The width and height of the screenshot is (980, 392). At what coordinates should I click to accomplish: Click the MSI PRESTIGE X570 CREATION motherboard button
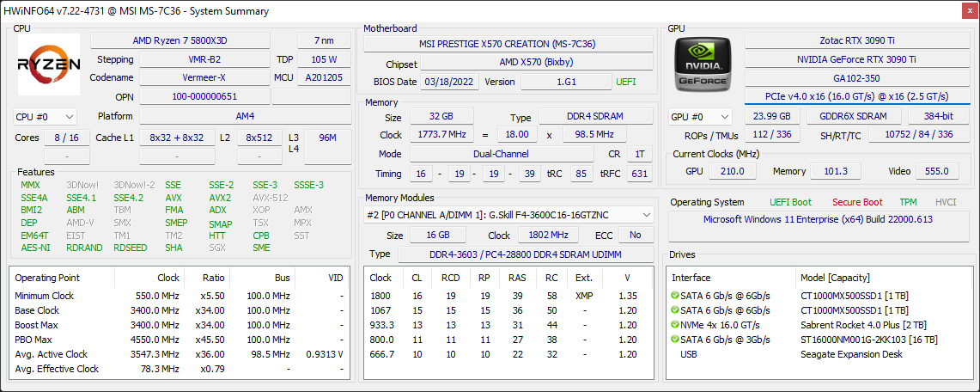point(508,43)
